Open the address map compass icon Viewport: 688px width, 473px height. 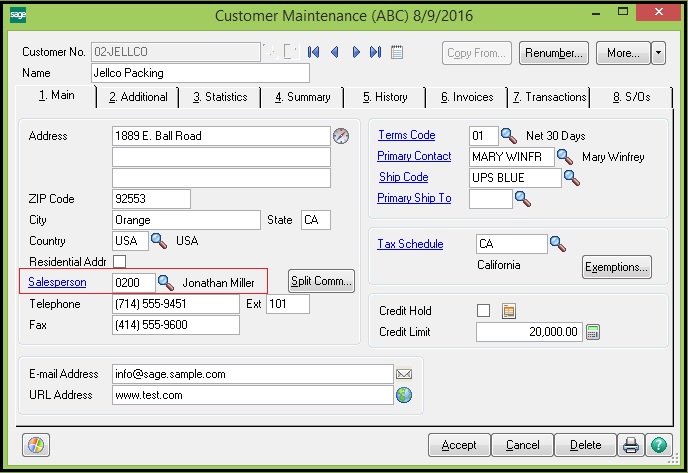(342, 136)
